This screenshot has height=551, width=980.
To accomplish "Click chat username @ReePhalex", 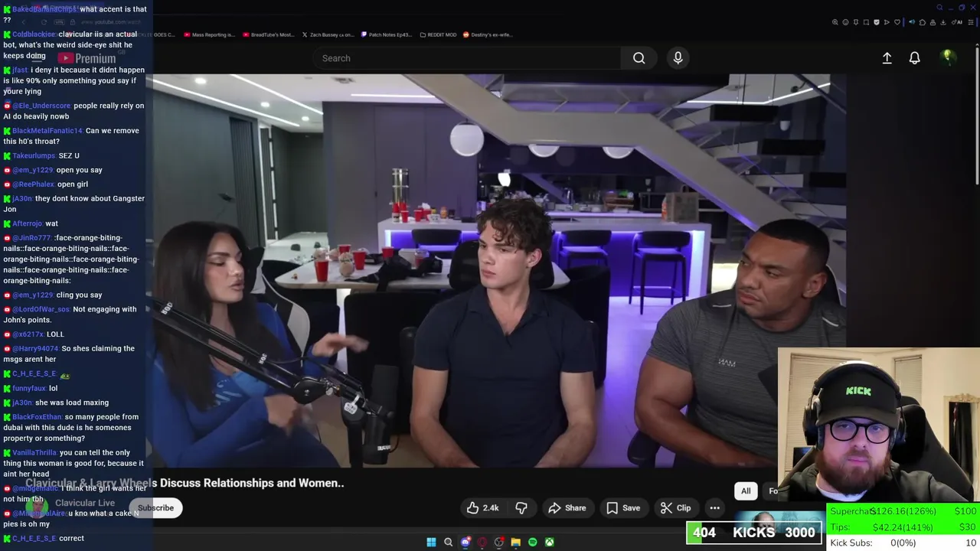I will pos(33,184).
